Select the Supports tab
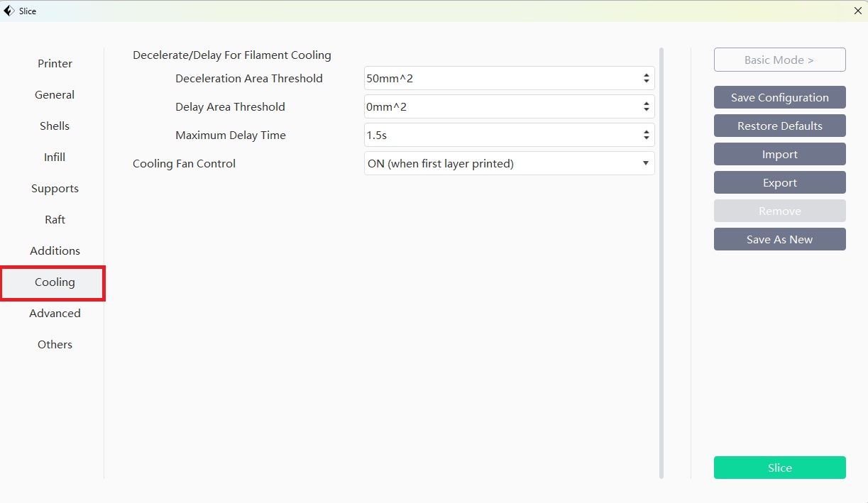 (55, 189)
